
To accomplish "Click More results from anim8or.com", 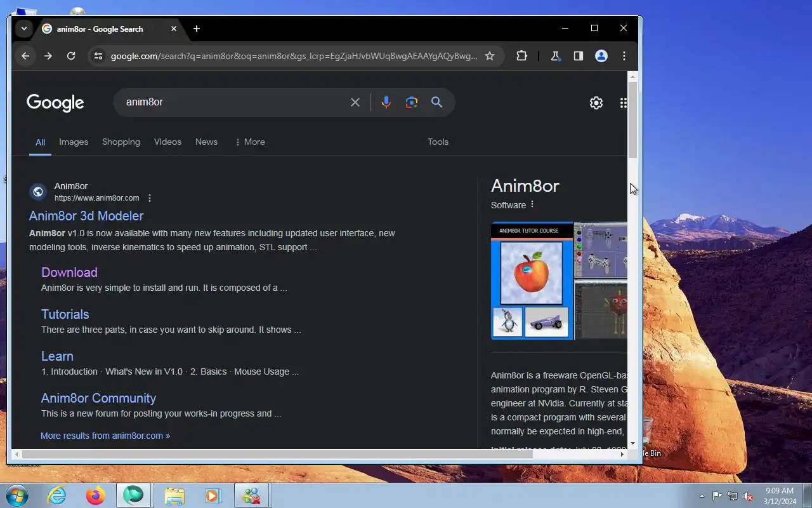I will pos(105,436).
